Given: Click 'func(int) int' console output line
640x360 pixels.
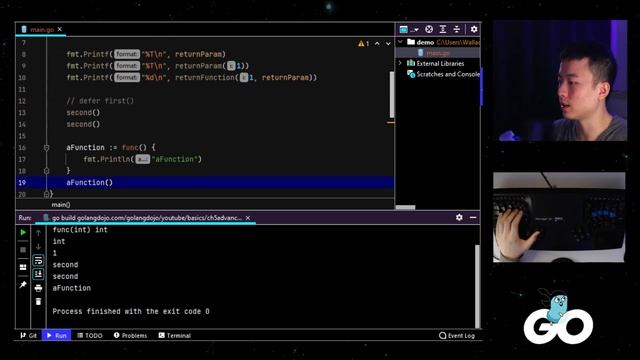Looking at the screenshot, I should point(80,230).
